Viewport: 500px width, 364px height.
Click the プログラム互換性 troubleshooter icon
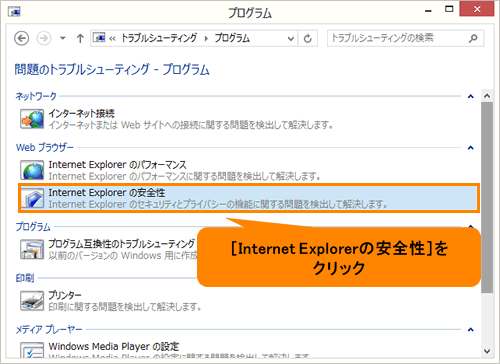coord(32,249)
